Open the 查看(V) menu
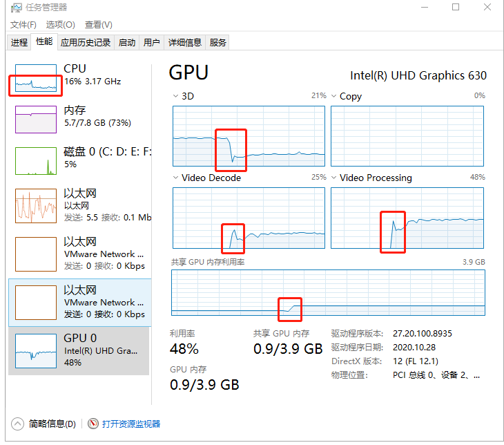 [x=98, y=25]
